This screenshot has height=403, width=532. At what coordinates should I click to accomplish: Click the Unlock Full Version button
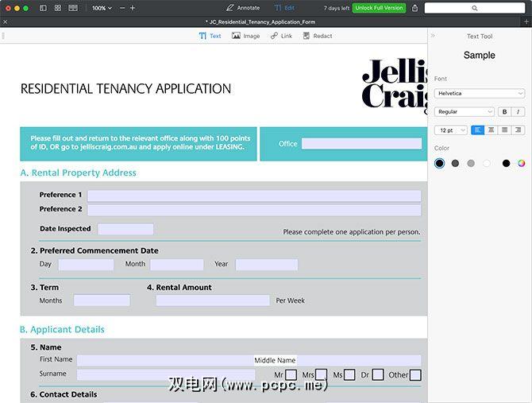(x=379, y=8)
